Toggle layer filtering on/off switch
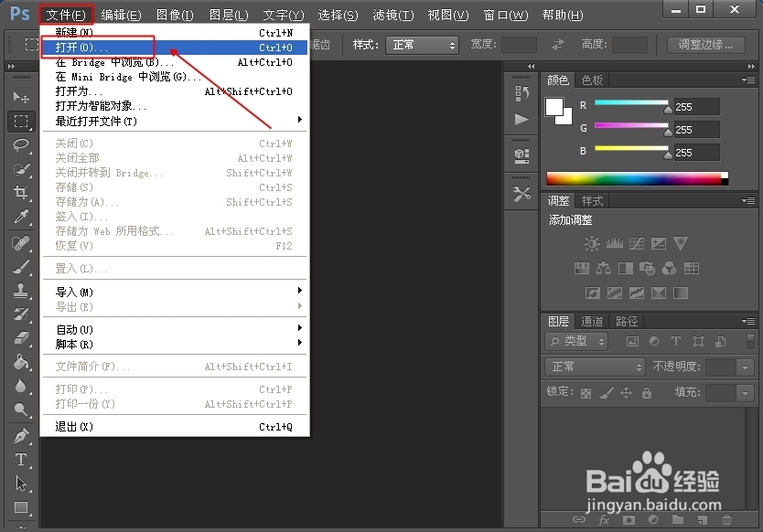This screenshot has height=532, width=763. tap(750, 341)
